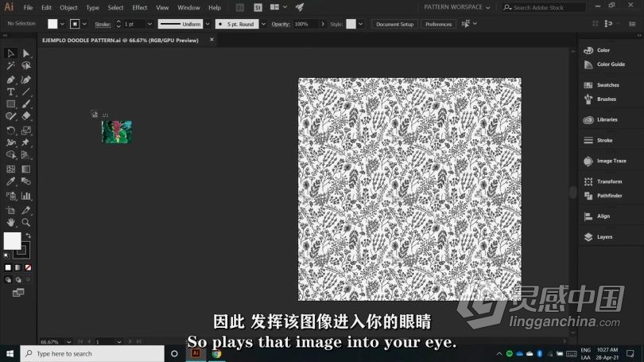Select the Slice tool
644x362 pixels.
[26, 210]
